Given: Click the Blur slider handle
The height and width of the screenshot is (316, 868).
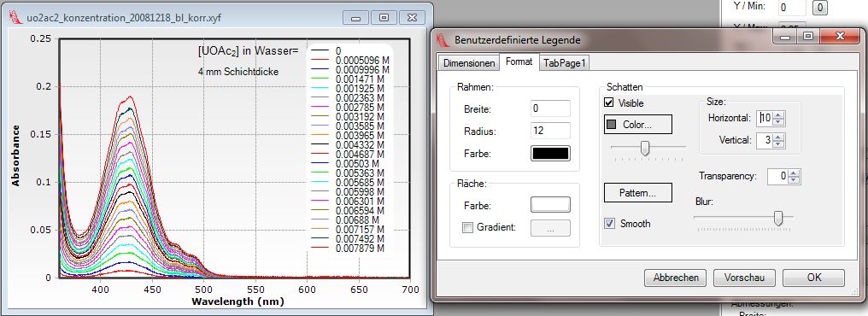Looking at the screenshot, I should [x=778, y=219].
